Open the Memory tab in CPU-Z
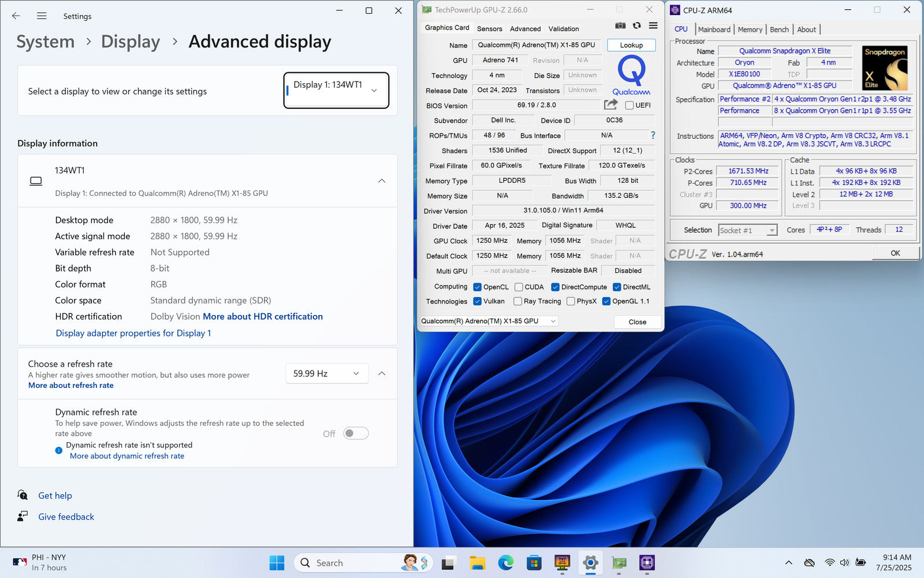The height and width of the screenshot is (578, 924). pos(750,29)
